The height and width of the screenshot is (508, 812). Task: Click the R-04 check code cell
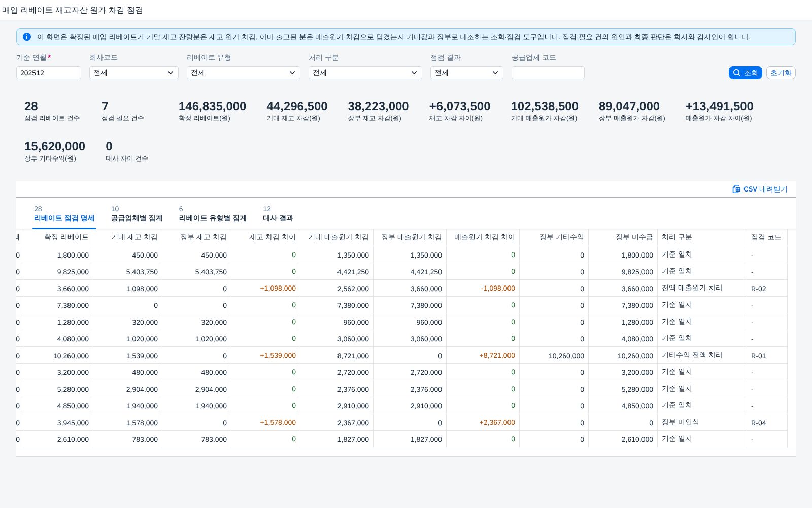tap(767, 423)
